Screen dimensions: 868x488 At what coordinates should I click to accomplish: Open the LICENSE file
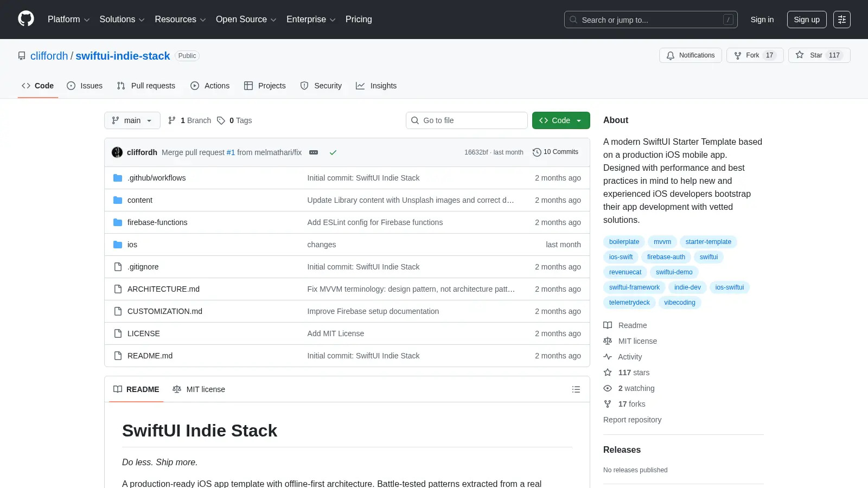[144, 333]
